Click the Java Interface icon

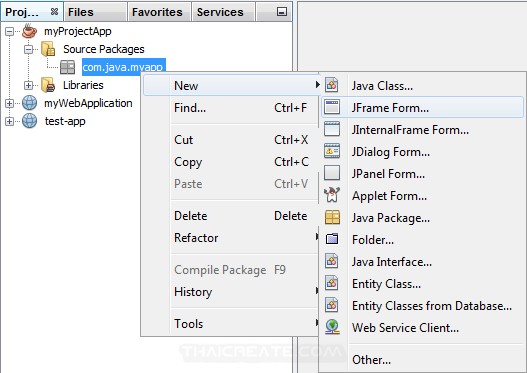tap(332, 261)
